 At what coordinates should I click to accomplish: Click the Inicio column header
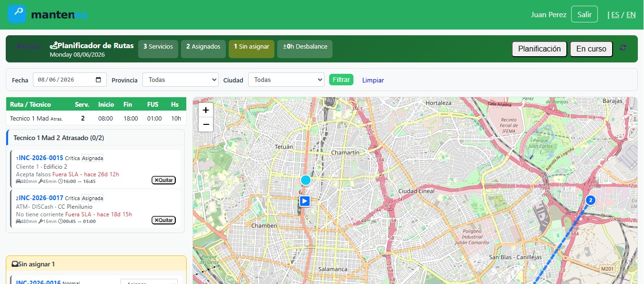point(106,104)
